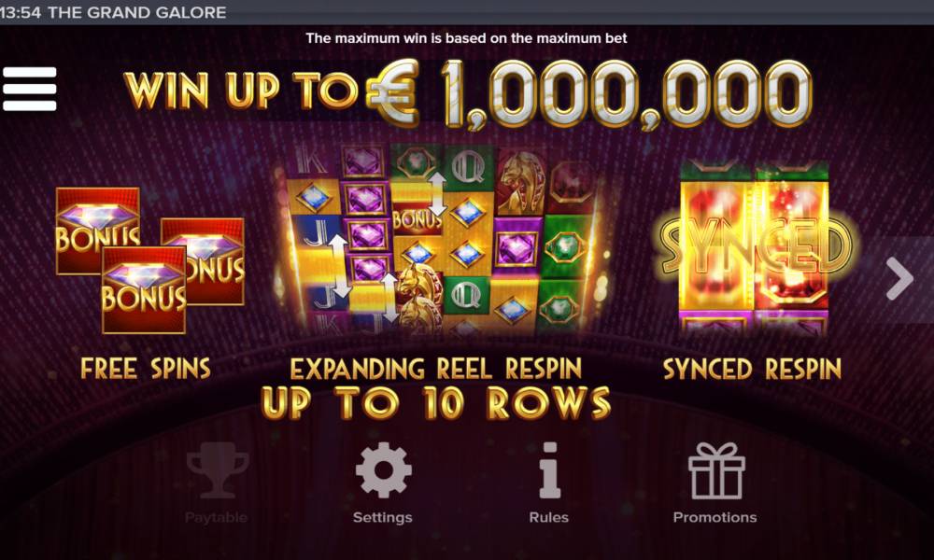Open the Rules info icon
This screenshot has height=560, width=934.
click(549, 470)
